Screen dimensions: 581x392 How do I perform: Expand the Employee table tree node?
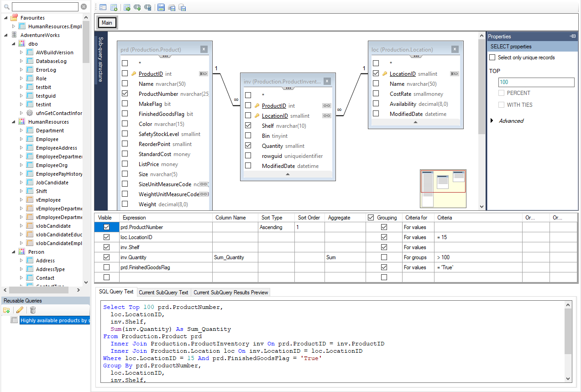(21, 139)
